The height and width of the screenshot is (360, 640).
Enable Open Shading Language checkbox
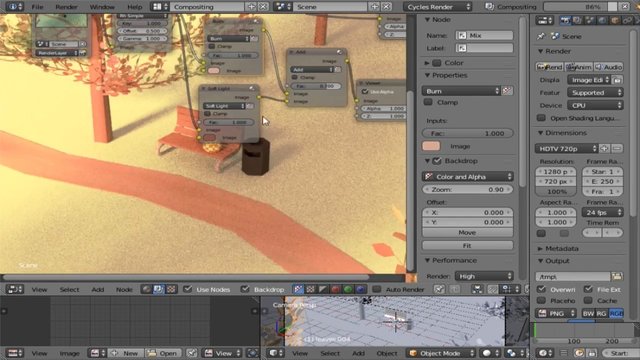coord(541,118)
